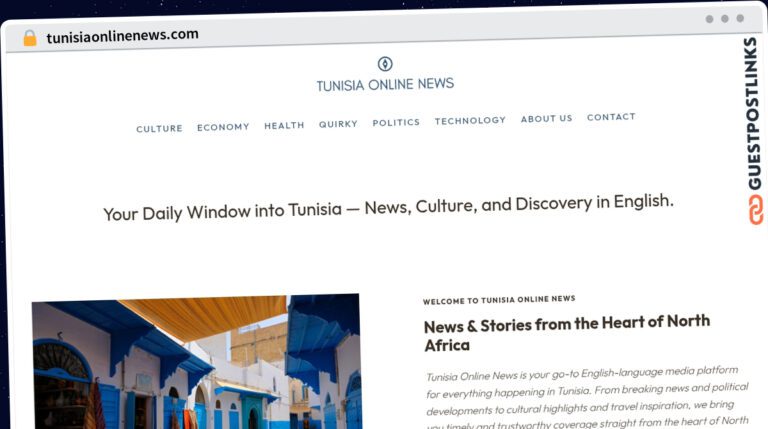Click the Tunisia Online News site title

tap(385, 85)
